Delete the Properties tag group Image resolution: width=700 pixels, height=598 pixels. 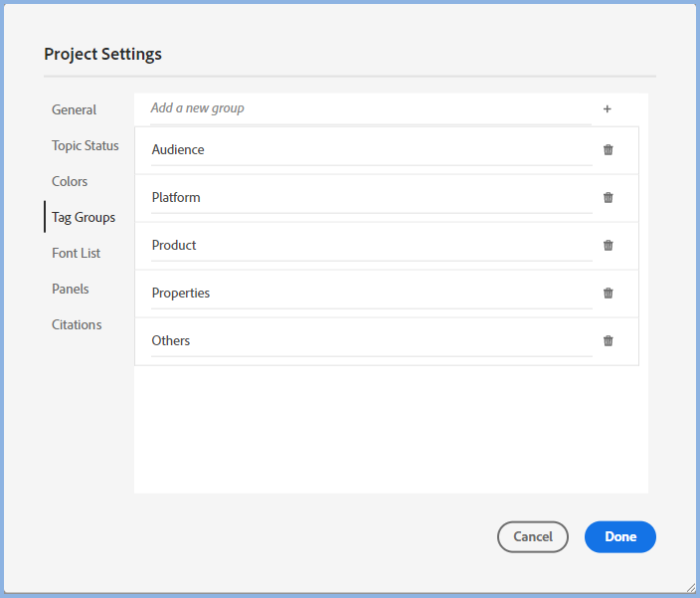coord(609,294)
